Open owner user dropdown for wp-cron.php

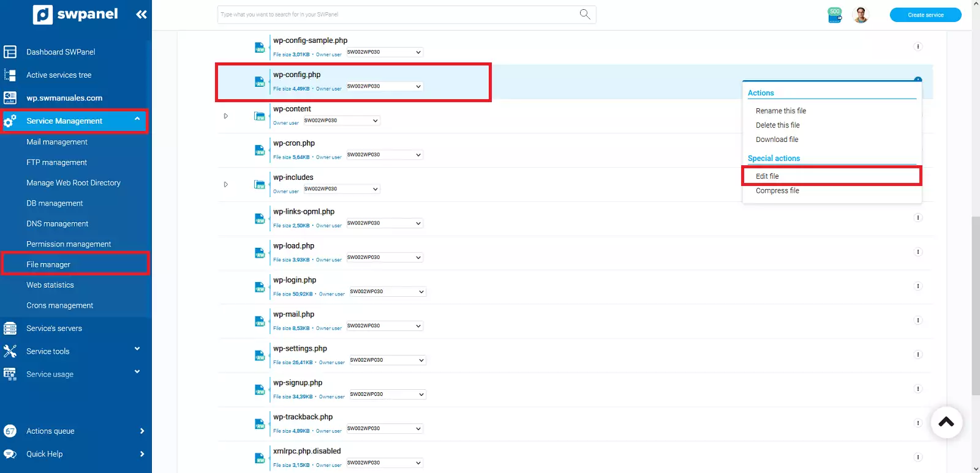(384, 155)
